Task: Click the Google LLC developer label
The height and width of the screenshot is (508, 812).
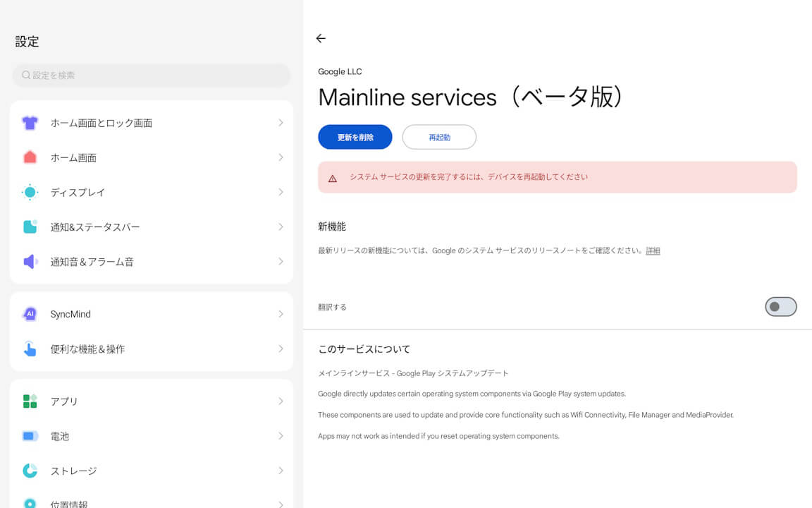Action: click(340, 71)
